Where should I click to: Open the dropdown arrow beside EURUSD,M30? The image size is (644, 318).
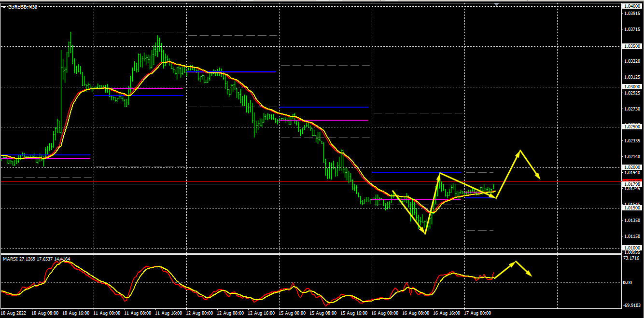pos(4,7)
